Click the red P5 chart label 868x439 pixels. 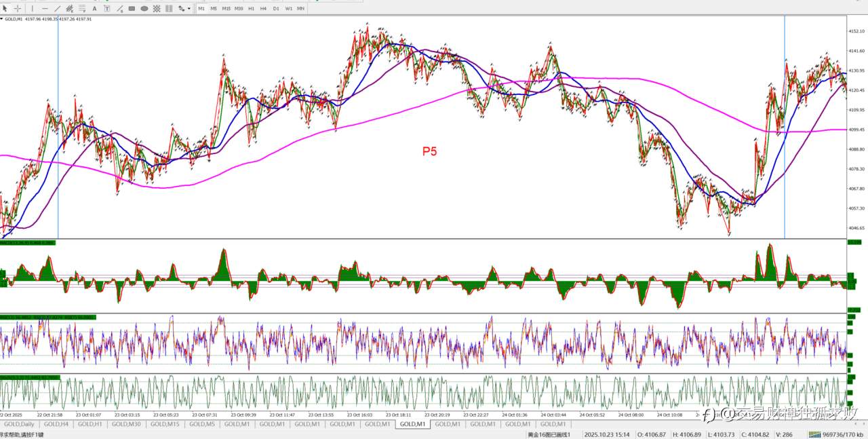[430, 151]
